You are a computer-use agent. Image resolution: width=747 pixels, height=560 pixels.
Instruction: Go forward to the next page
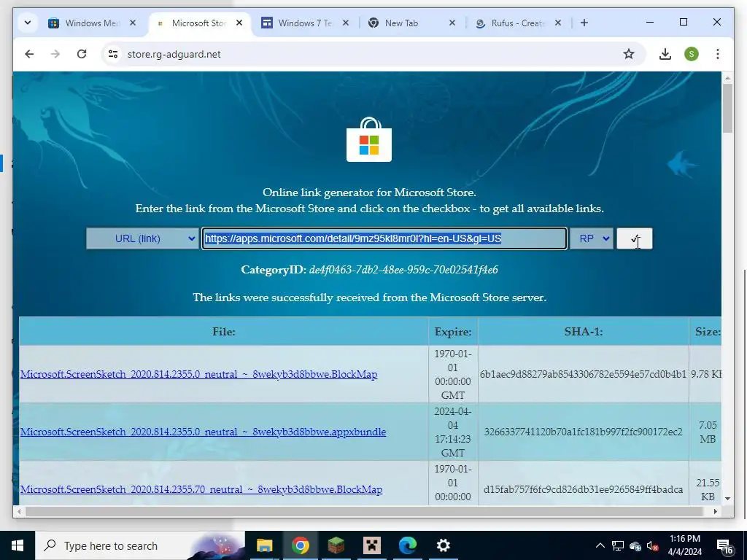coord(55,54)
